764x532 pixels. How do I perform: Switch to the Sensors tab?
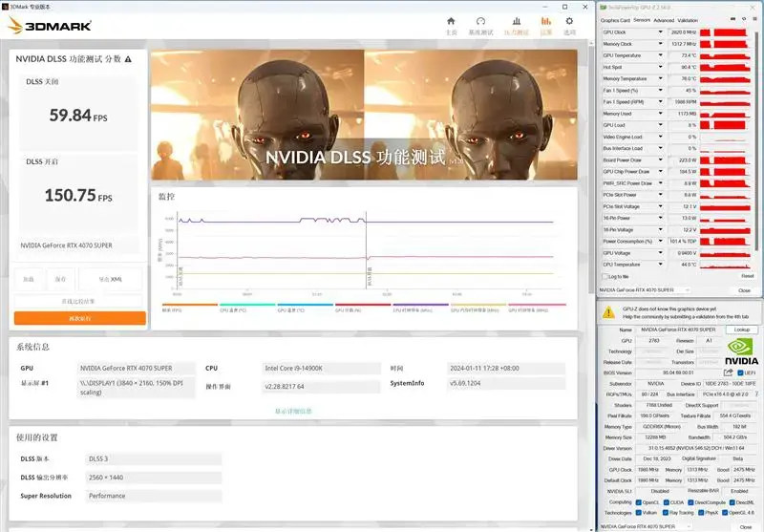642,20
